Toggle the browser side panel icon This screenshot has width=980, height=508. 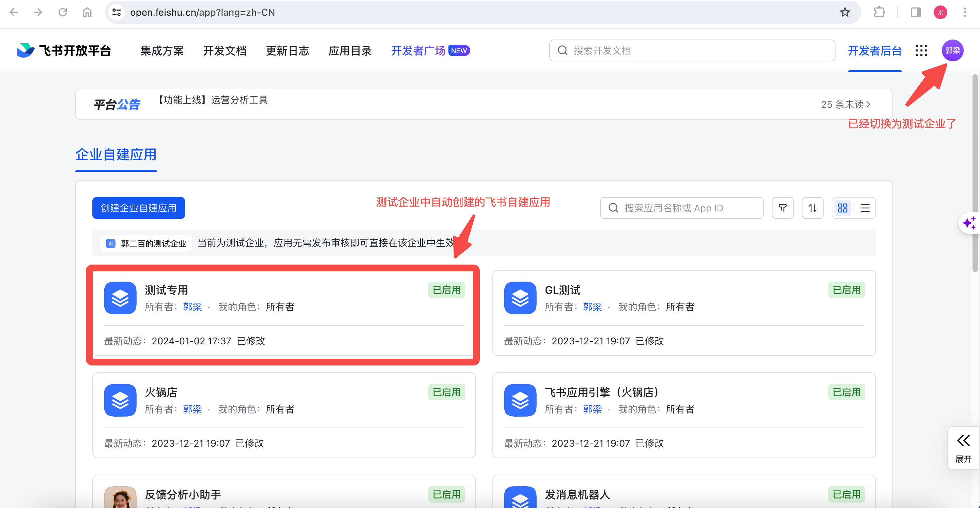pos(916,12)
